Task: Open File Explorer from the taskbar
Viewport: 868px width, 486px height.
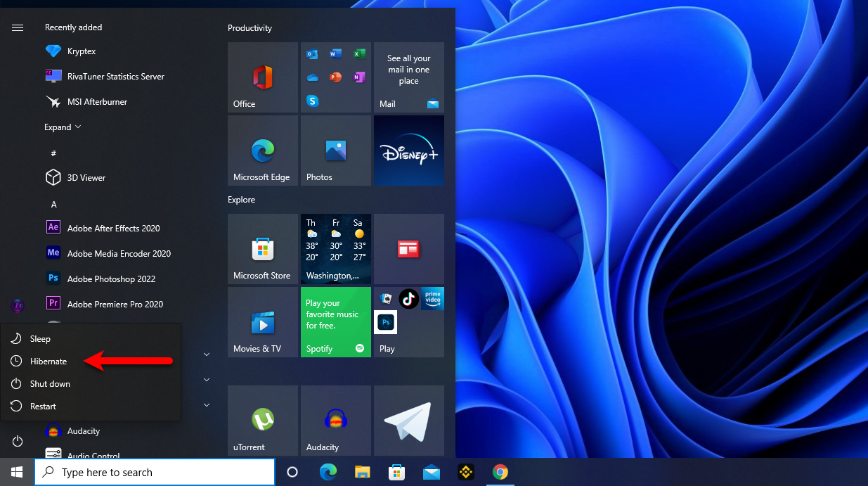Action: 362,473
